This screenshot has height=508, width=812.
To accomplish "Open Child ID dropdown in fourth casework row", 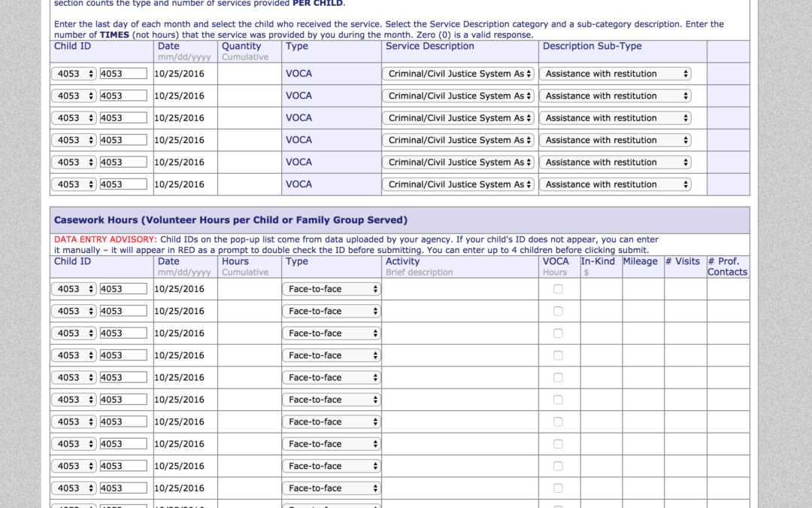I will (x=74, y=355).
